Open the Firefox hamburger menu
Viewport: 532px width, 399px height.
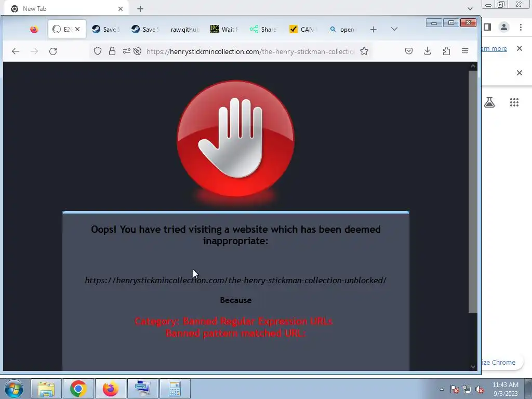(x=465, y=51)
